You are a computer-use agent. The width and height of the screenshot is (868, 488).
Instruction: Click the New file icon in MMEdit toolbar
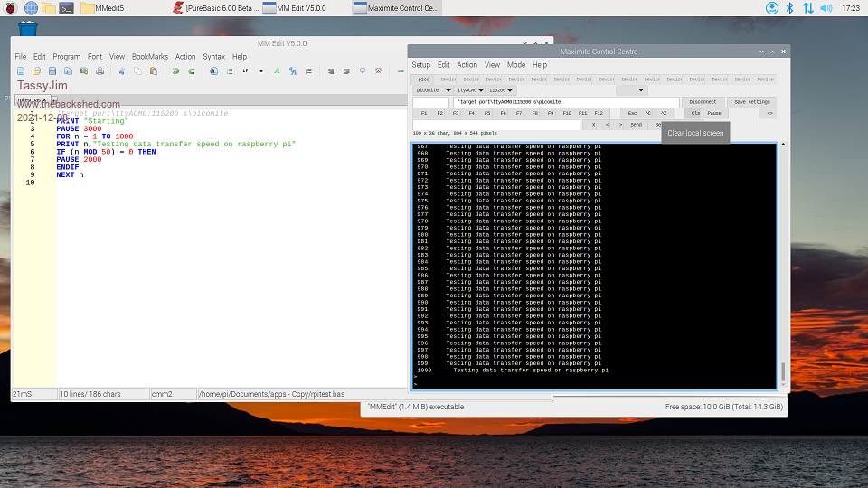[21, 70]
